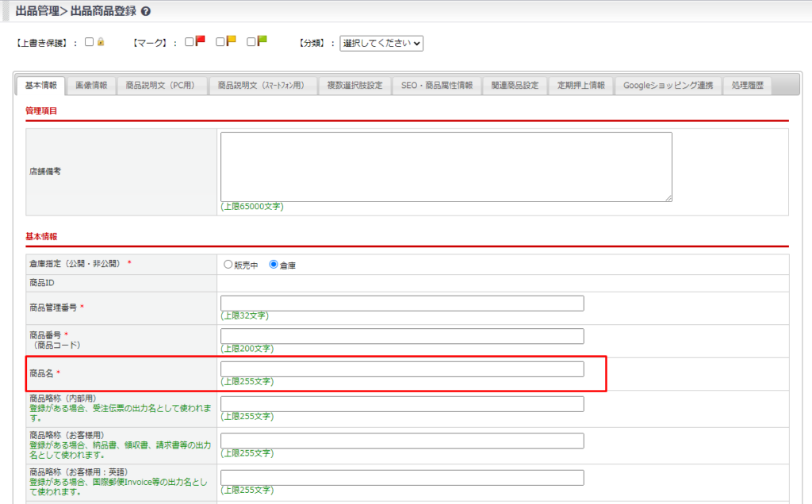Switch to the 関連商品設定 tab
Image resolution: width=812 pixels, height=504 pixels.
point(515,86)
